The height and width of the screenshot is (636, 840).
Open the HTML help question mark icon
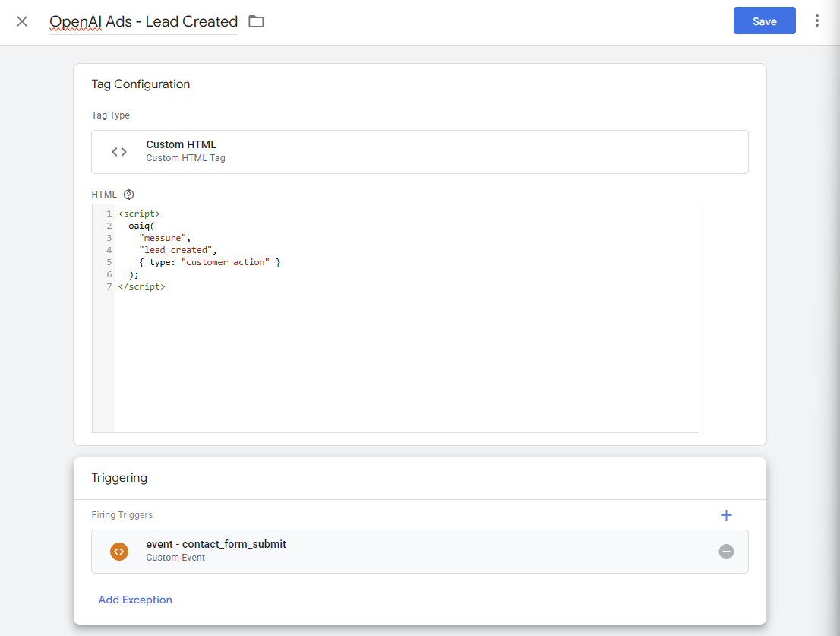[x=128, y=195]
